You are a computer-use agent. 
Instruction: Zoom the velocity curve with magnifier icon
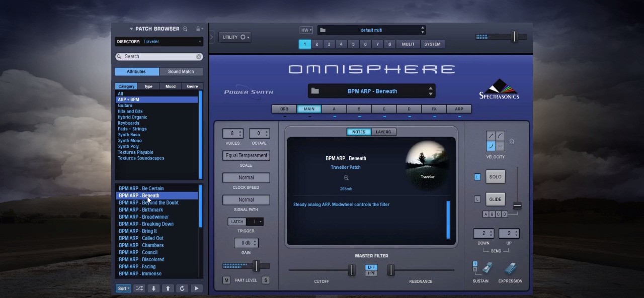(x=512, y=142)
